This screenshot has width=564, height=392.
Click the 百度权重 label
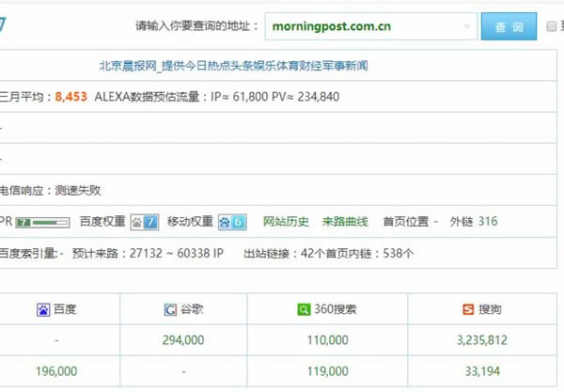pos(102,222)
